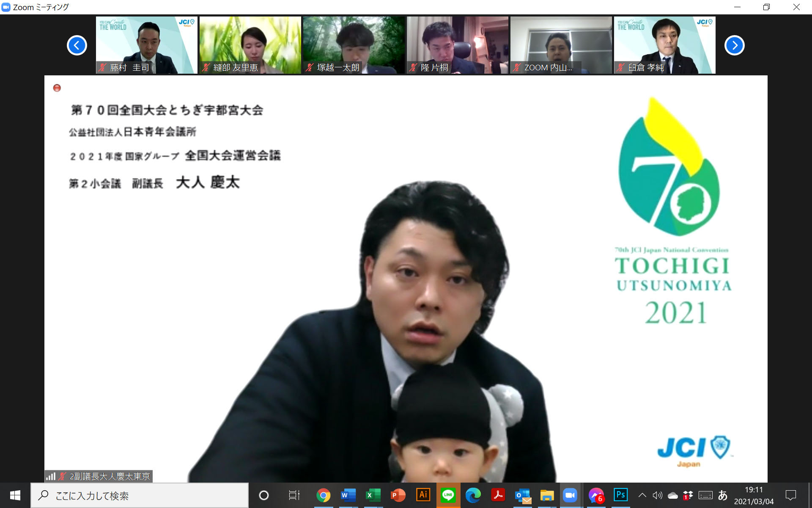
Task: Select 藤村 圭司 participant video thumbnail
Action: coord(146,45)
